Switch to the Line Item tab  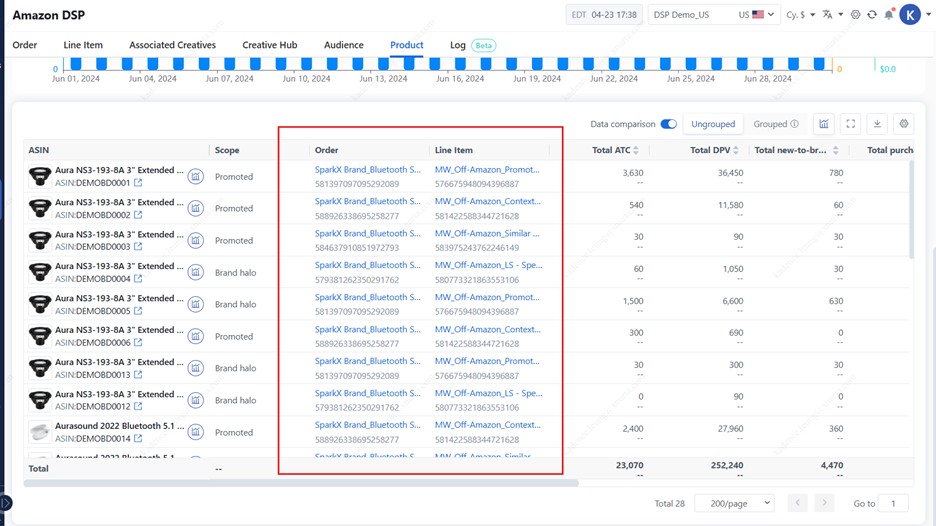(83, 45)
